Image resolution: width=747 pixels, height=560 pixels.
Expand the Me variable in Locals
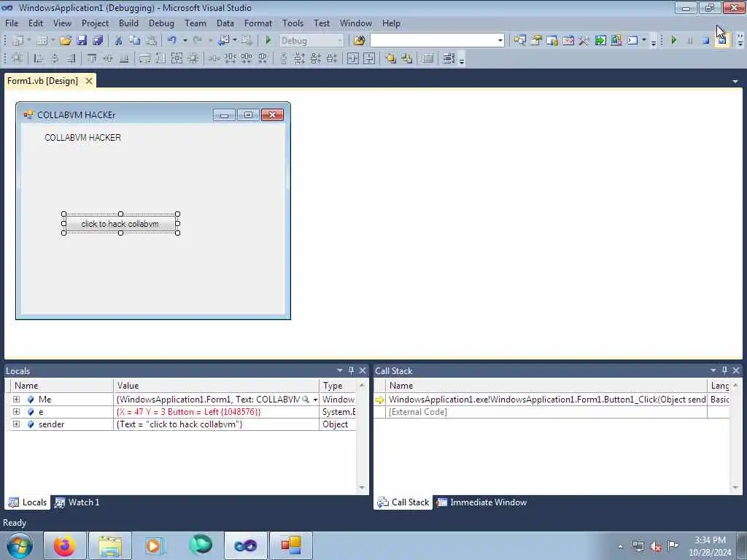pyautogui.click(x=16, y=400)
